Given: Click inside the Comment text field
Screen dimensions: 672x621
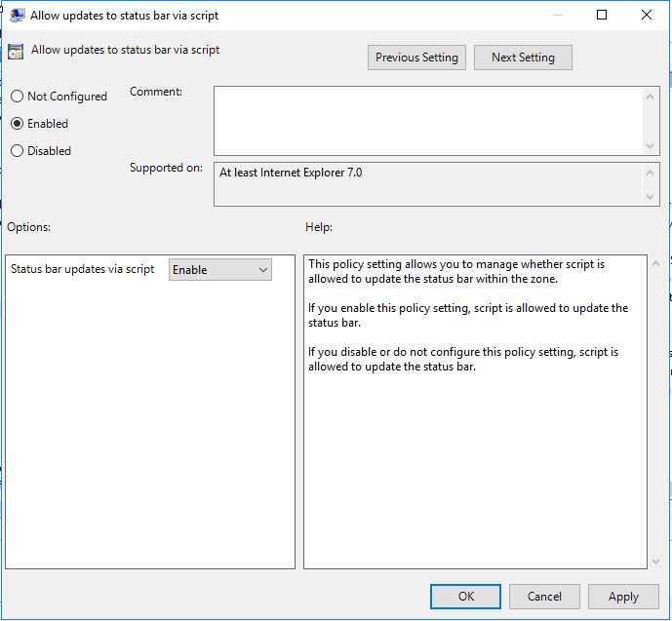Looking at the screenshot, I should pos(429,120).
